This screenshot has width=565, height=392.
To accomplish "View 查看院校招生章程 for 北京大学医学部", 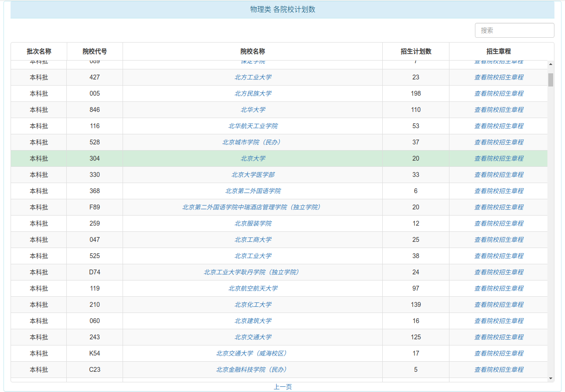I will (x=499, y=175).
